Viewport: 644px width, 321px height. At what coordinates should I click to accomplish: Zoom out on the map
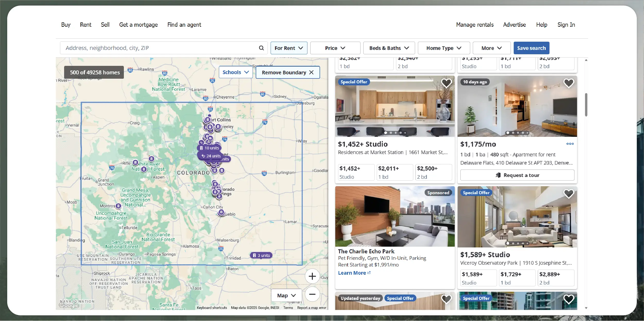pos(312,294)
